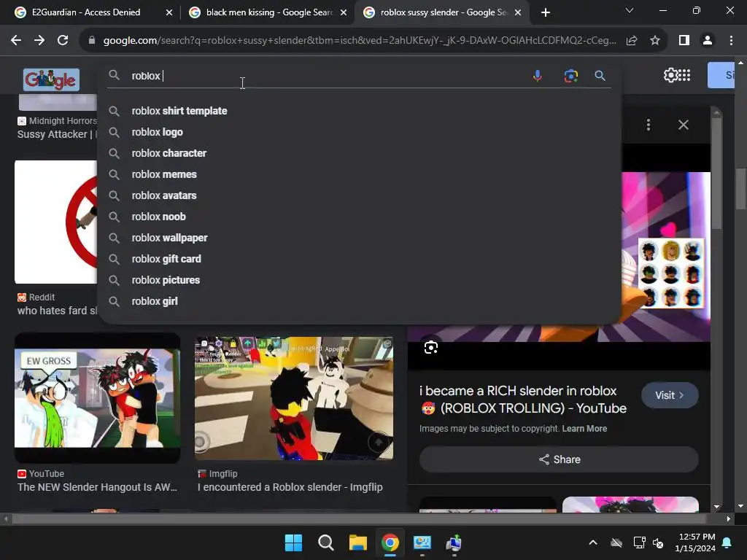Viewport: 747px width, 560px height.
Task: Open I encountered a Roblox slender link
Action: click(290, 487)
